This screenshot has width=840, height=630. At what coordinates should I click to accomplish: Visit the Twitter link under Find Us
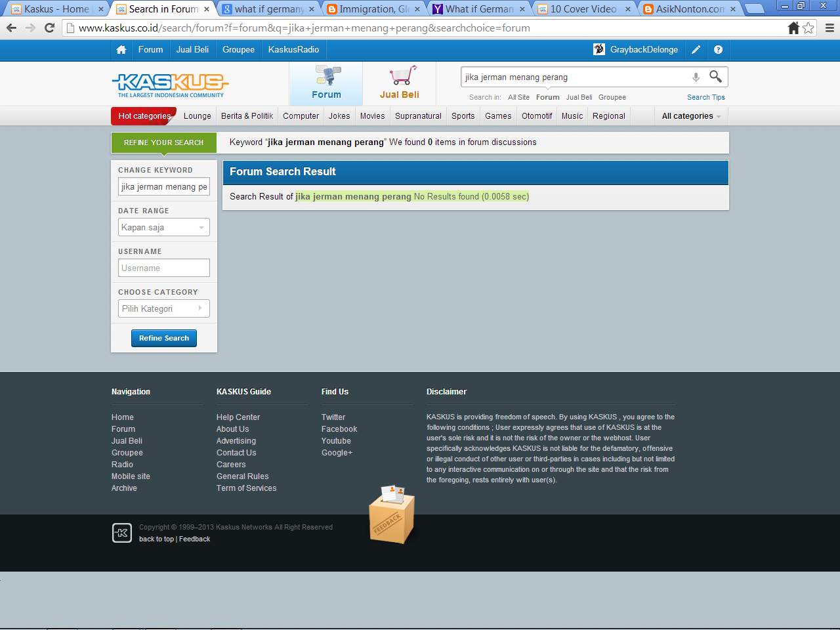pos(333,417)
